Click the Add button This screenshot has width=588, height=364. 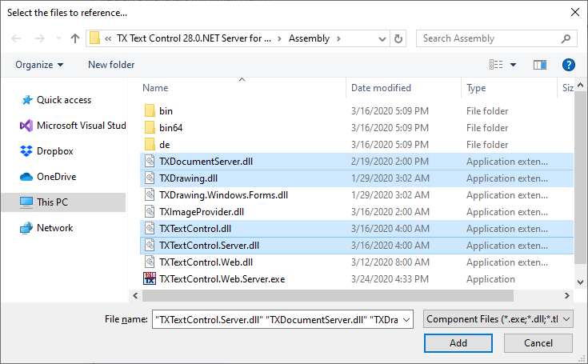click(458, 343)
